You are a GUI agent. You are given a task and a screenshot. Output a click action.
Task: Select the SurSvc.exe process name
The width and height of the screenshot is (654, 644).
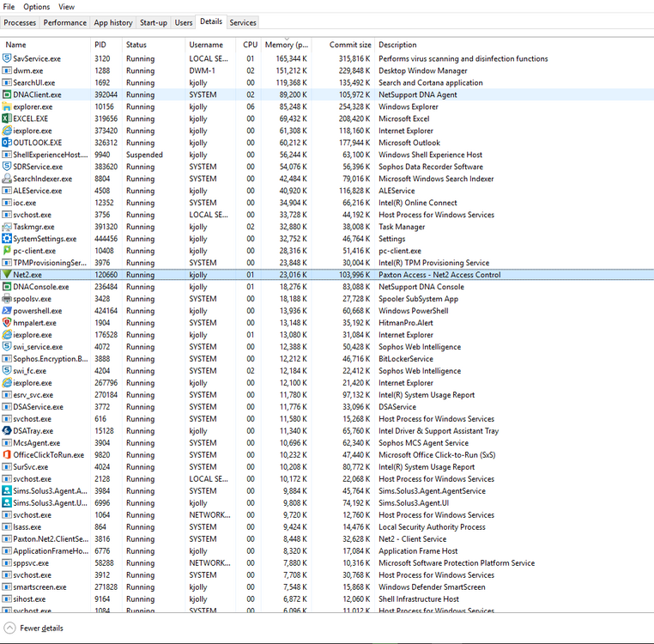pos(30,467)
